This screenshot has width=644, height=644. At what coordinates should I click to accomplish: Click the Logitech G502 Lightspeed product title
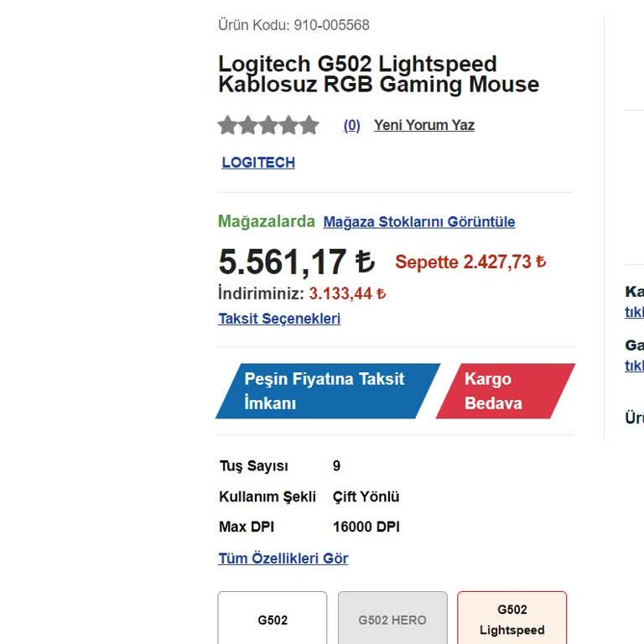pos(378,75)
